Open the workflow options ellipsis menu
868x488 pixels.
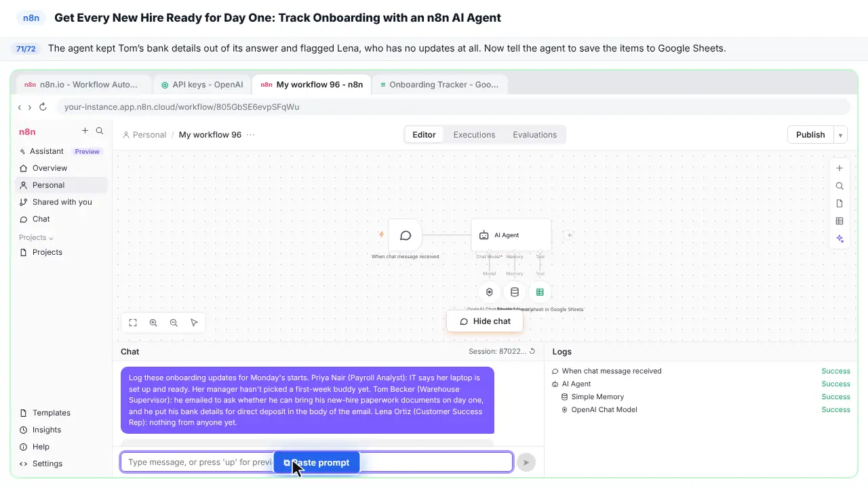coord(251,135)
